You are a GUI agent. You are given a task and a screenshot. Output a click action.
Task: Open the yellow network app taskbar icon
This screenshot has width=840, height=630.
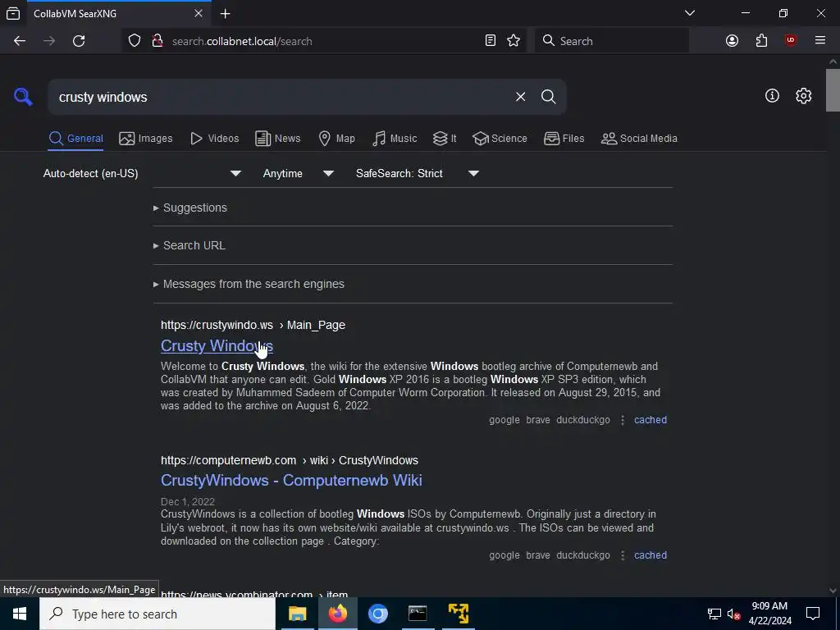pyautogui.click(x=459, y=614)
